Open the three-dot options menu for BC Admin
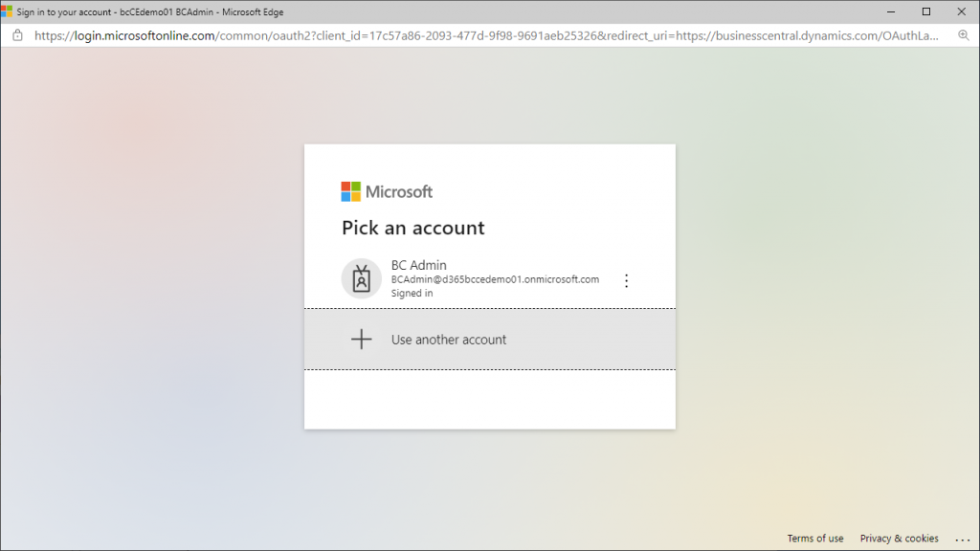 click(x=626, y=280)
